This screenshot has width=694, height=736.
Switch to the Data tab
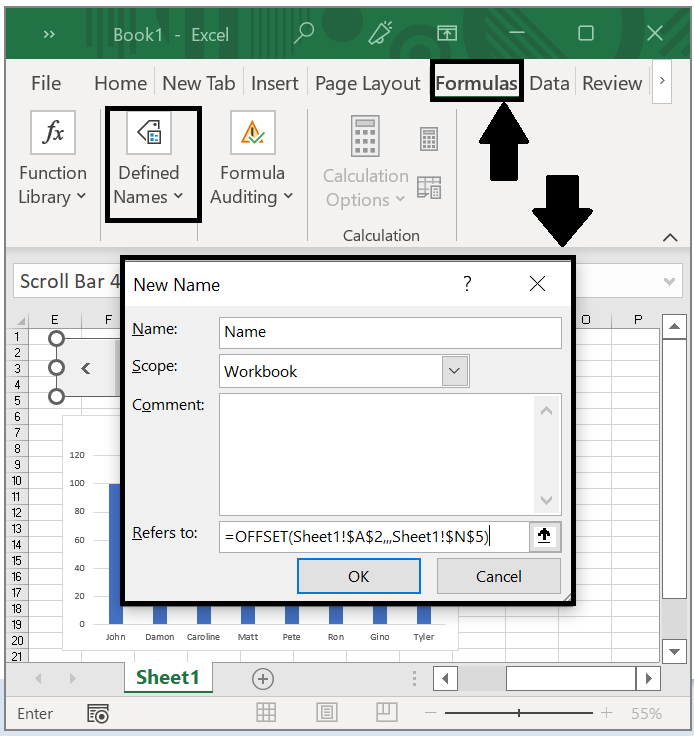pyautogui.click(x=549, y=83)
